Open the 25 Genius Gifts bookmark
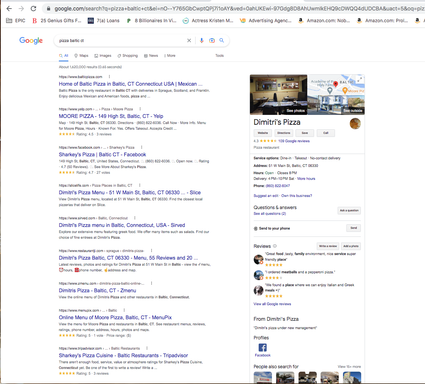Image resolution: width=425 pixels, height=384 pixels. point(57,21)
